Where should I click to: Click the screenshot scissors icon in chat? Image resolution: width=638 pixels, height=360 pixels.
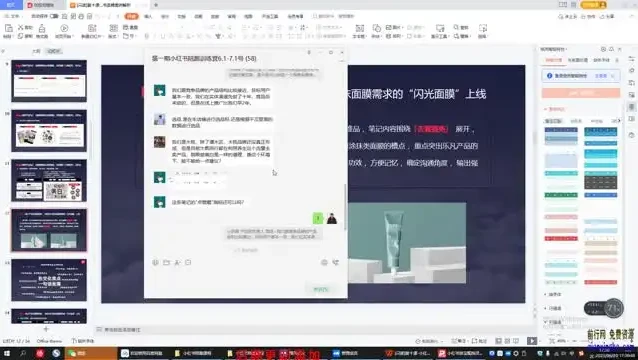tap(177, 262)
